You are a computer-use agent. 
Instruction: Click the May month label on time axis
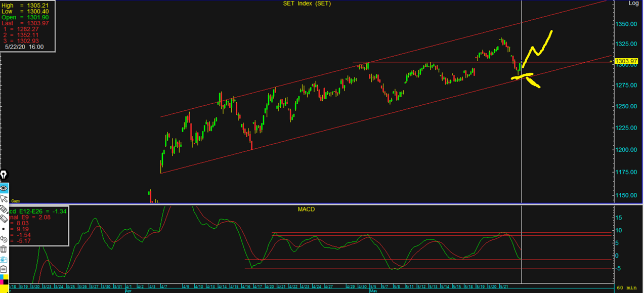[x=374, y=291]
